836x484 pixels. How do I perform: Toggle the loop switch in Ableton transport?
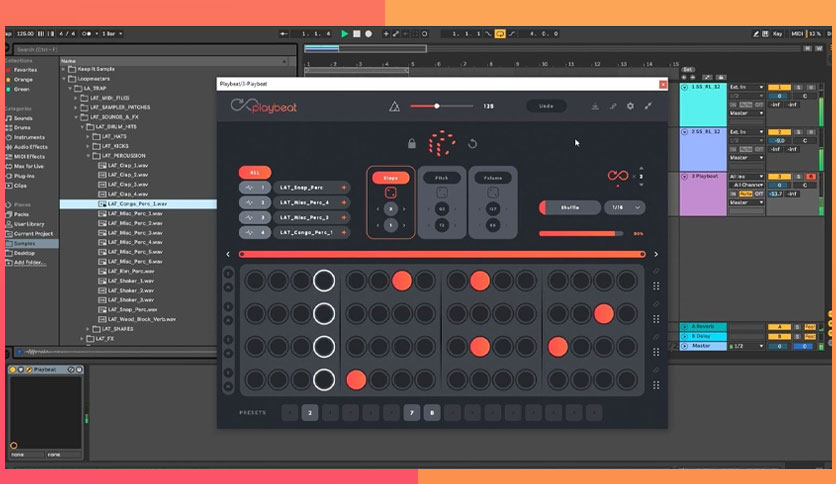[x=500, y=34]
